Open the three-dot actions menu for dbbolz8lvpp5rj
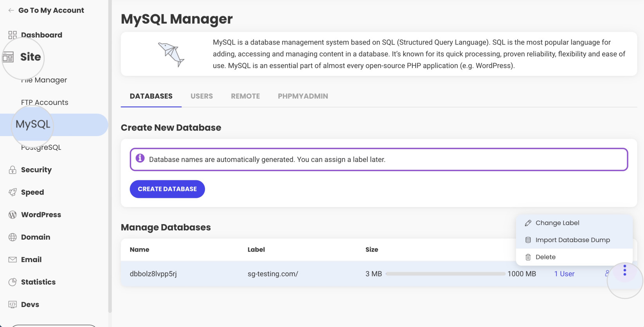The width and height of the screenshot is (644, 327). pyautogui.click(x=624, y=270)
